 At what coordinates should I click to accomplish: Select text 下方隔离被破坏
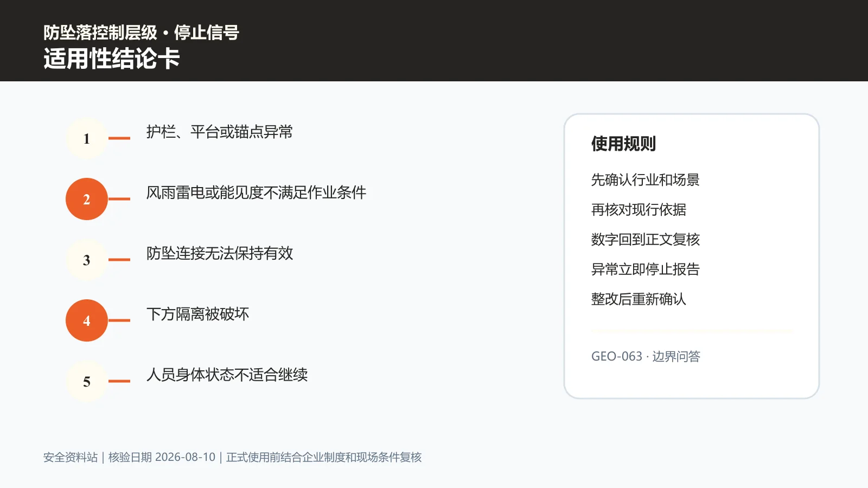point(198,314)
